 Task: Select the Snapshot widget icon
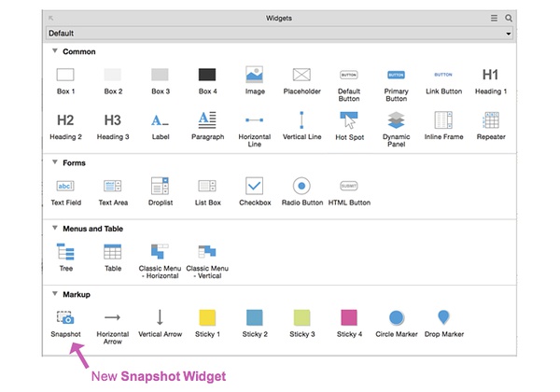(x=65, y=317)
